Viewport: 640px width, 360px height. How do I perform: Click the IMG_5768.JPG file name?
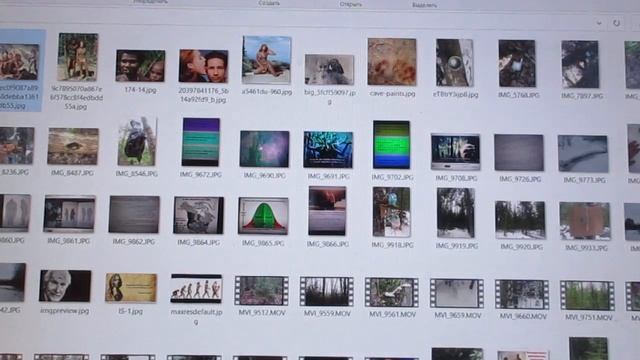click(518, 95)
